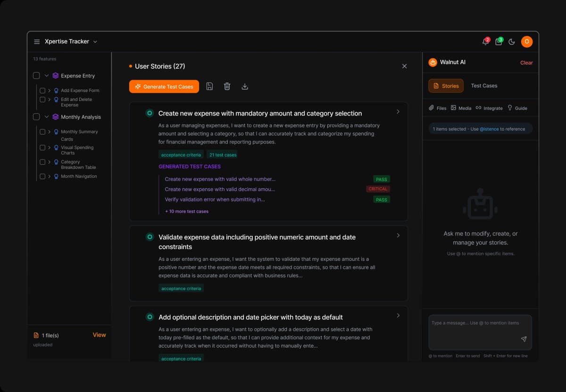Check the Monthly Analysis checkbox

36,117
